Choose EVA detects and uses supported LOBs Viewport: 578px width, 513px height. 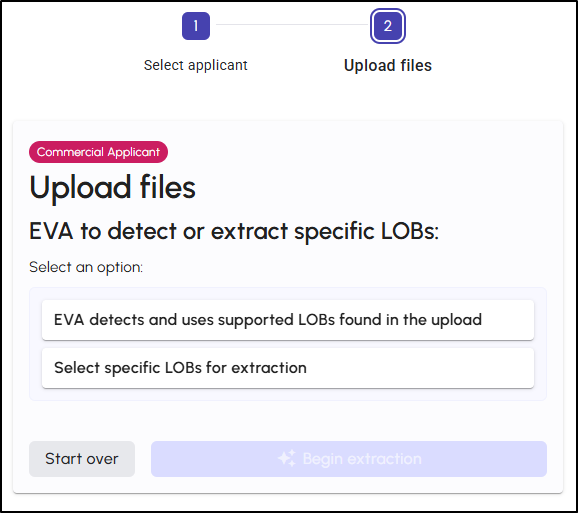pyautogui.click(x=288, y=320)
